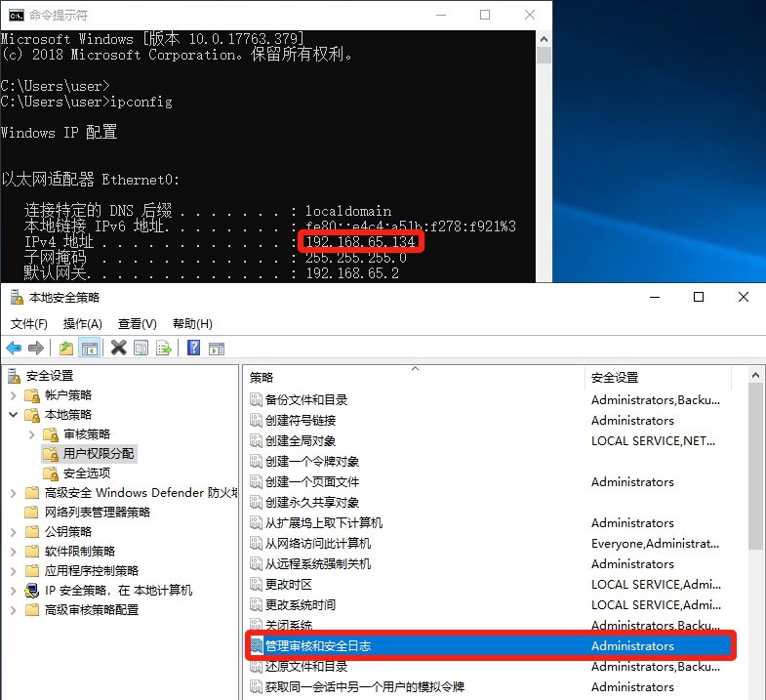
Task: Expand the 应用程序控制策略 tree node
Action: click(x=14, y=571)
